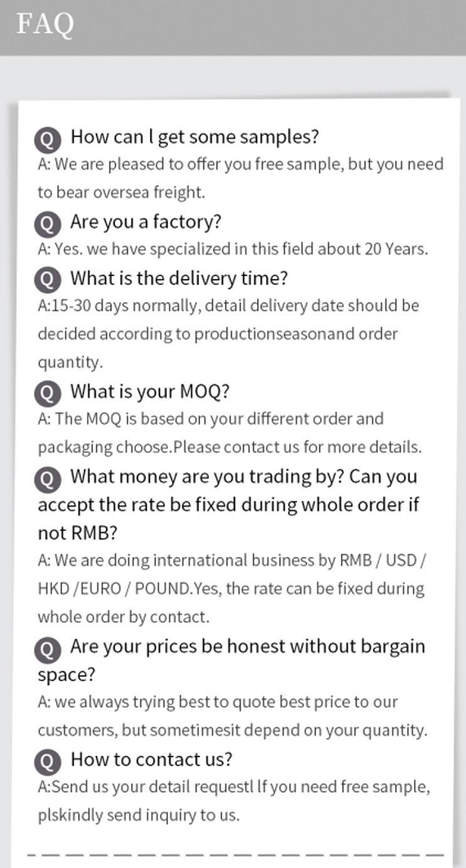Viewport: 466px width, 868px height.
Task: Click the Q icon next to the honest prices question
Action: [x=48, y=649]
